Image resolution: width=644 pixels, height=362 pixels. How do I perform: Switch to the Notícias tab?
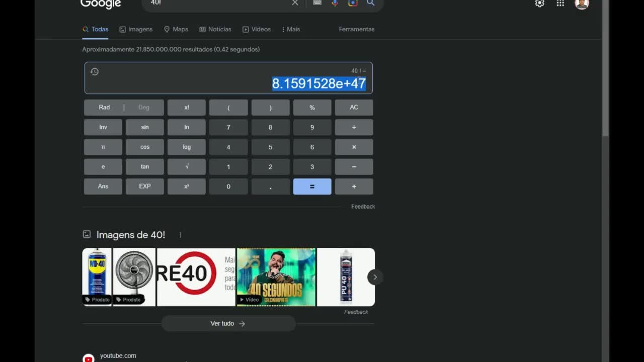215,29
